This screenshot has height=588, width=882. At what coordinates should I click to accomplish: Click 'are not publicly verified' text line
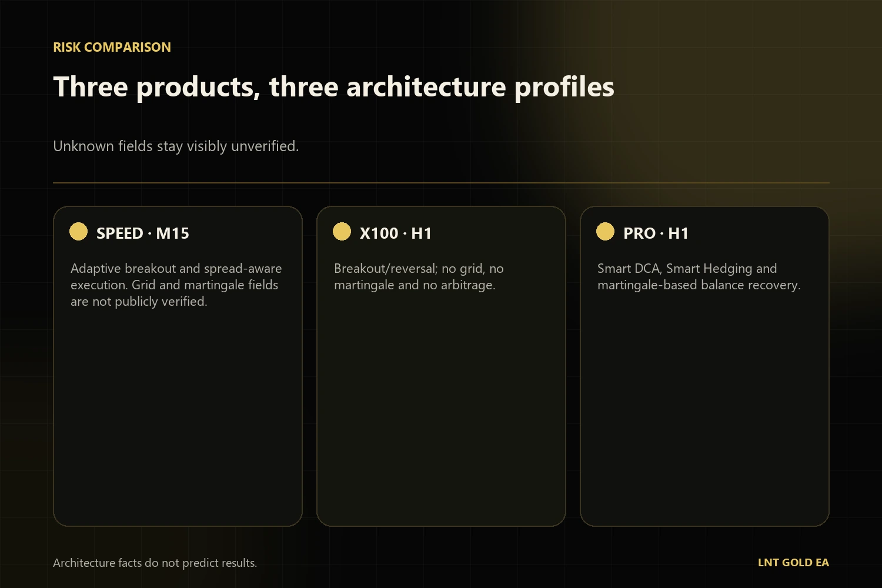coord(138,302)
